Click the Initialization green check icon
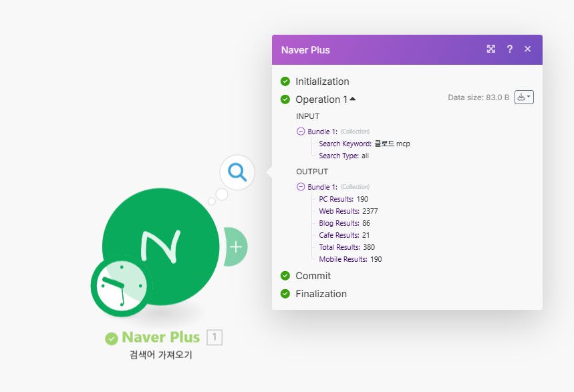Viewport: 574px width, 392px height. (x=285, y=81)
